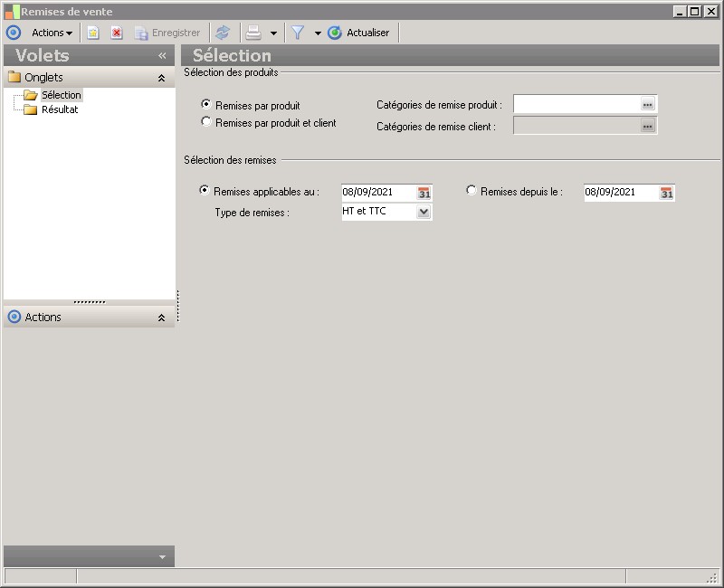Screen dimensions: 724x588
Task: Select the Résultat tree item
Action: [x=60, y=109]
